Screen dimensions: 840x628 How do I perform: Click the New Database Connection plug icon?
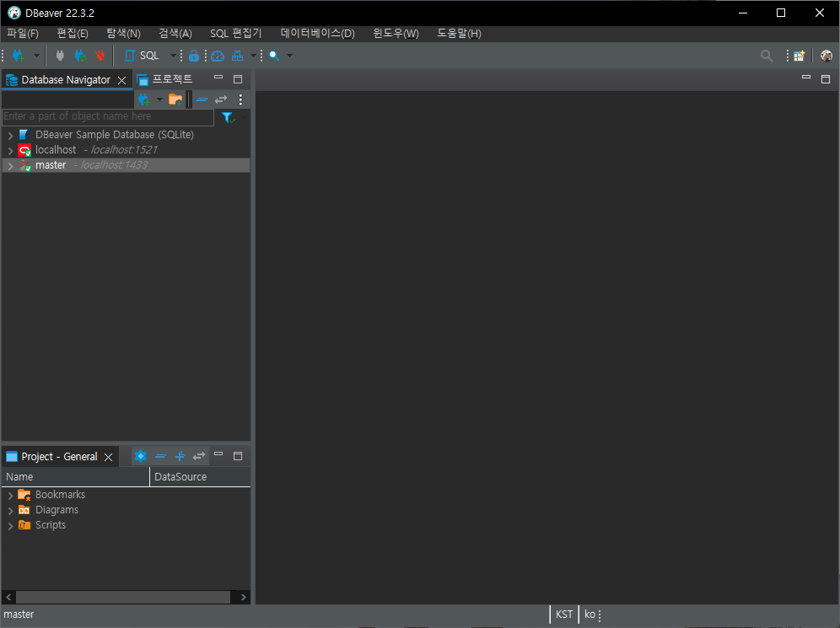click(19, 56)
